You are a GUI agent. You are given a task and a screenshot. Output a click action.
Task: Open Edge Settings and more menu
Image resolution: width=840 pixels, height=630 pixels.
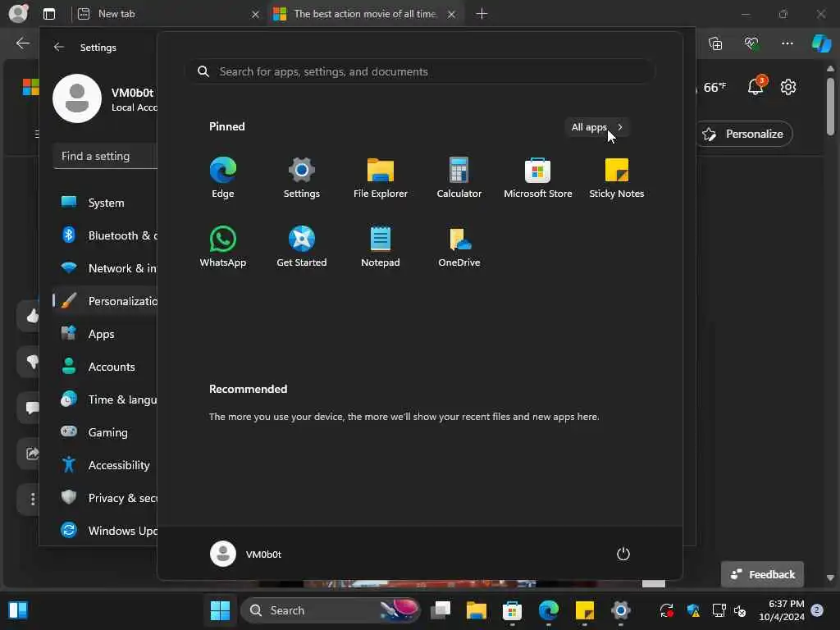tap(787, 43)
